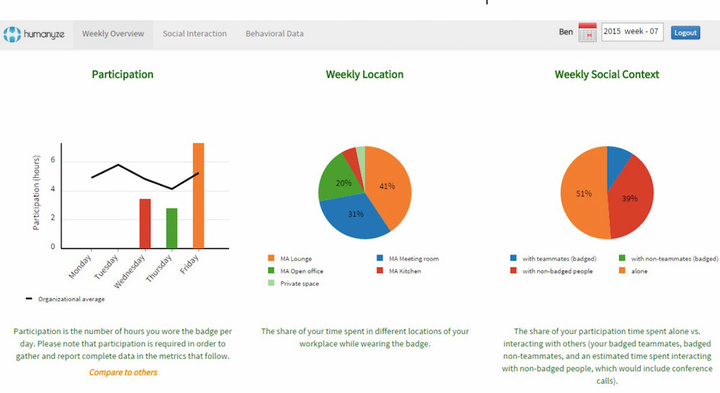Click the 39% red slice of social pie
The image size is (720, 393).
point(631,198)
